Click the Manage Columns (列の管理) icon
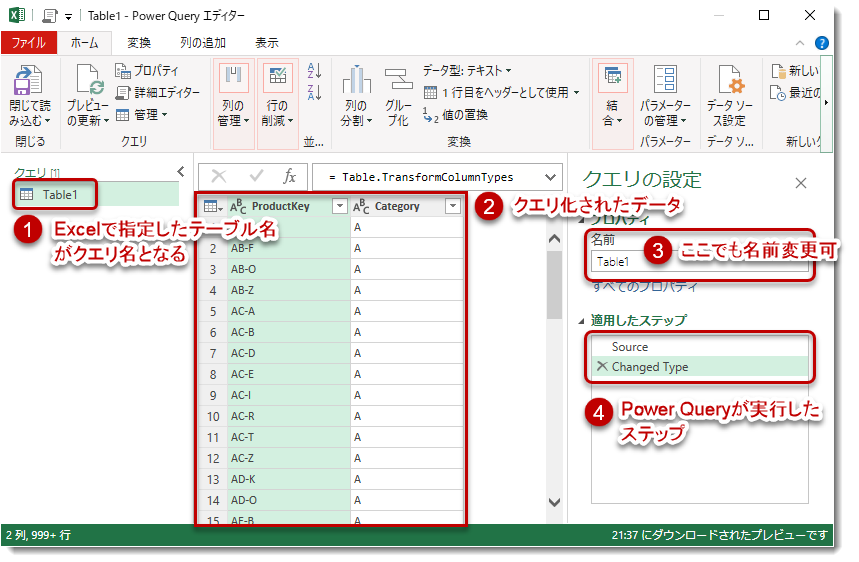This screenshot has width=859, height=562. (234, 78)
